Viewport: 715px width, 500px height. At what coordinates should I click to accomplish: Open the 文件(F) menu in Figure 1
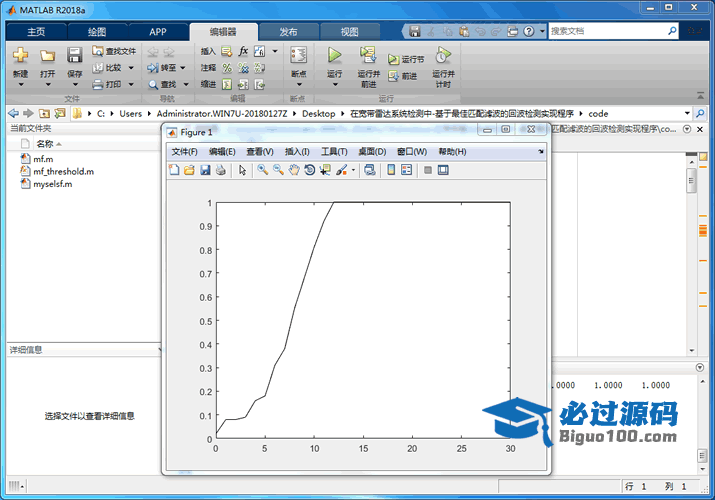(184, 152)
